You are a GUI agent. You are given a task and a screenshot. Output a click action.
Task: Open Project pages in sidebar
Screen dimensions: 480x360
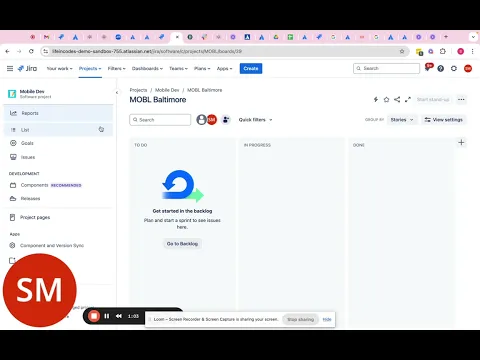pos(58,217)
